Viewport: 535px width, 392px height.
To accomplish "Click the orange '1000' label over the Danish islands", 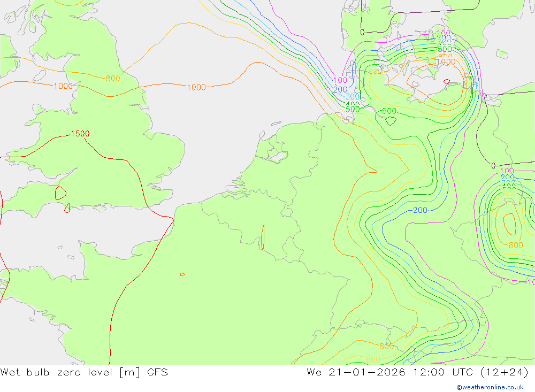I will click(x=446, y=62).
